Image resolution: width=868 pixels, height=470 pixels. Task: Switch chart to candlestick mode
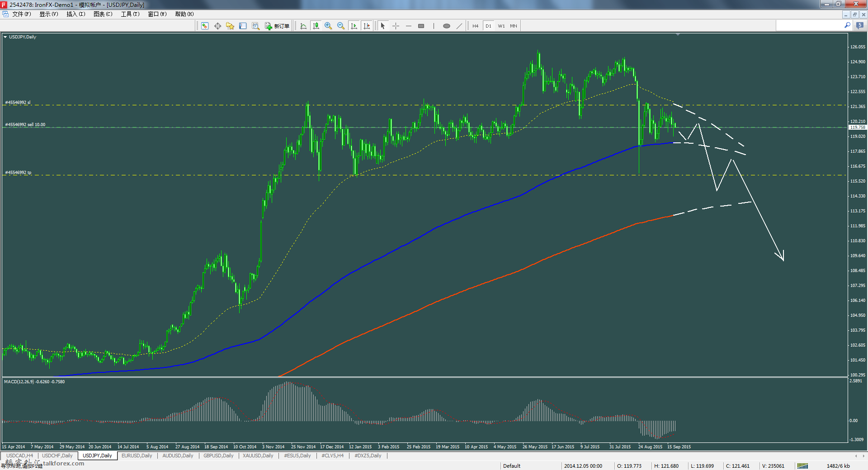[x=316, y=26]
